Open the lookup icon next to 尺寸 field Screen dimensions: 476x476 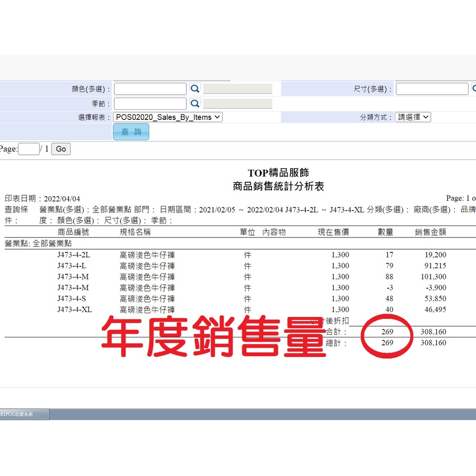click(x=473, y=88)
